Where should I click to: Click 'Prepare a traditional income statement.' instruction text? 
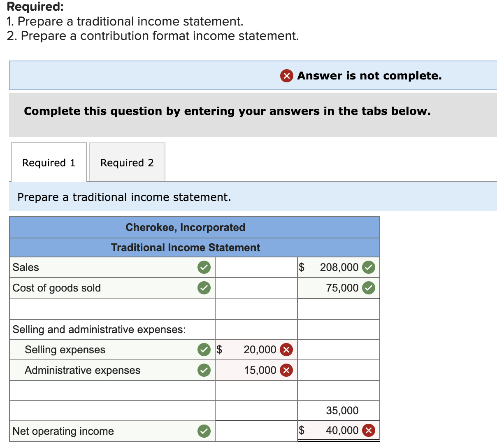(124, 197)
